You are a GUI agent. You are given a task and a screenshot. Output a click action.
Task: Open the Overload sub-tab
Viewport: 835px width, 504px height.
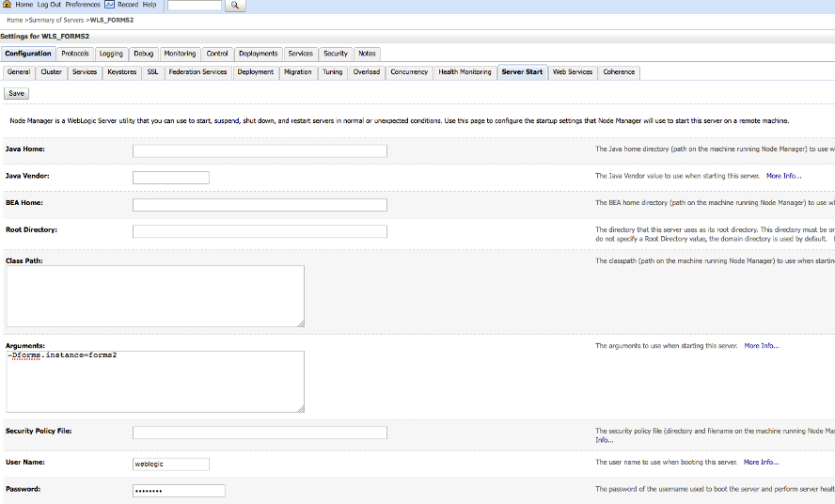pyautogui.click(x=367, y=72)
